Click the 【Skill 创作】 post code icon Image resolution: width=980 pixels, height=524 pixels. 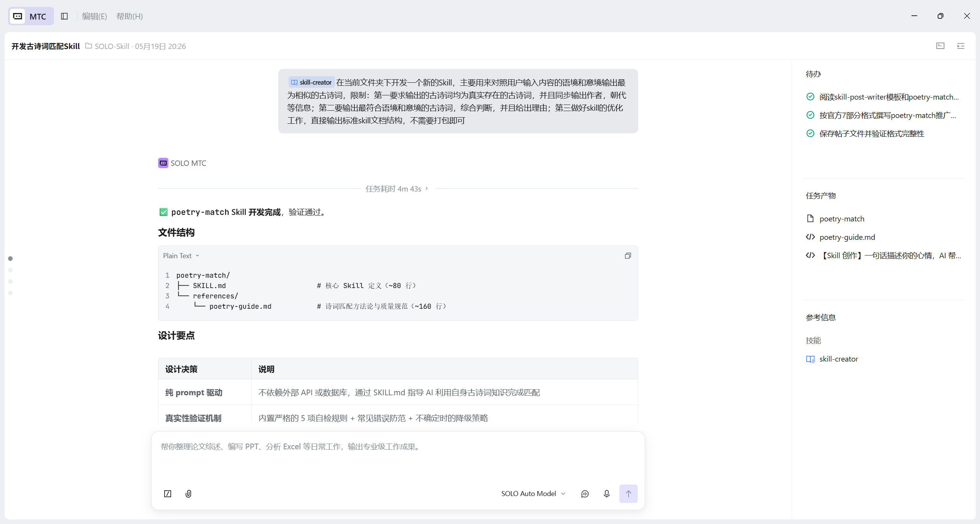point(810,255)
